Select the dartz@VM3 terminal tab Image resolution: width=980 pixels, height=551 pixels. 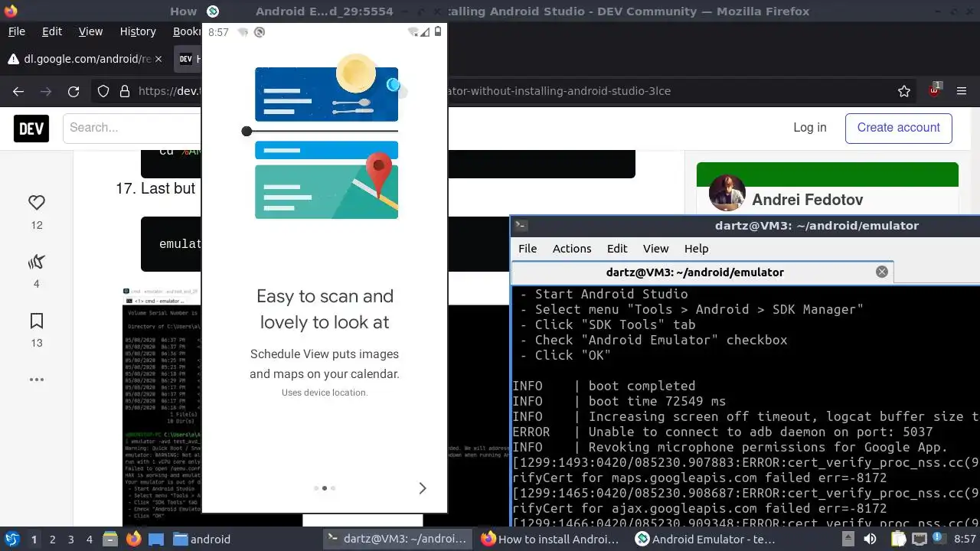click(702, 272)
